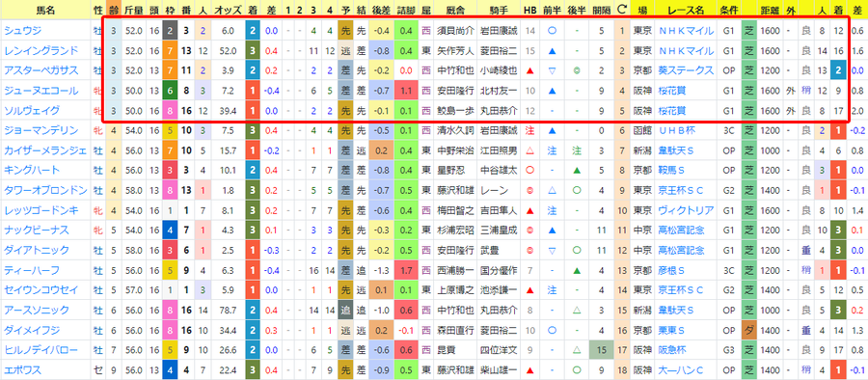Select horse name カイザーメランジェ

coord(45,150)
